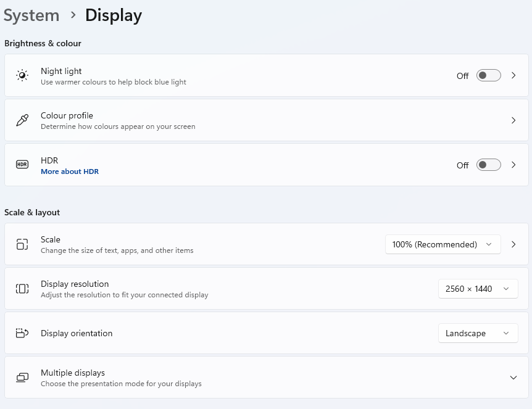Open the Display orientation Landscape dropdown
Screen dimensions: 532x409
click(478, 333)
